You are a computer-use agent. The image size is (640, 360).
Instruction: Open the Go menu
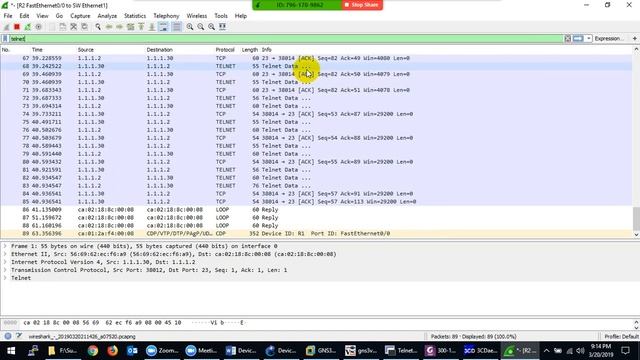tap(59, 16)
